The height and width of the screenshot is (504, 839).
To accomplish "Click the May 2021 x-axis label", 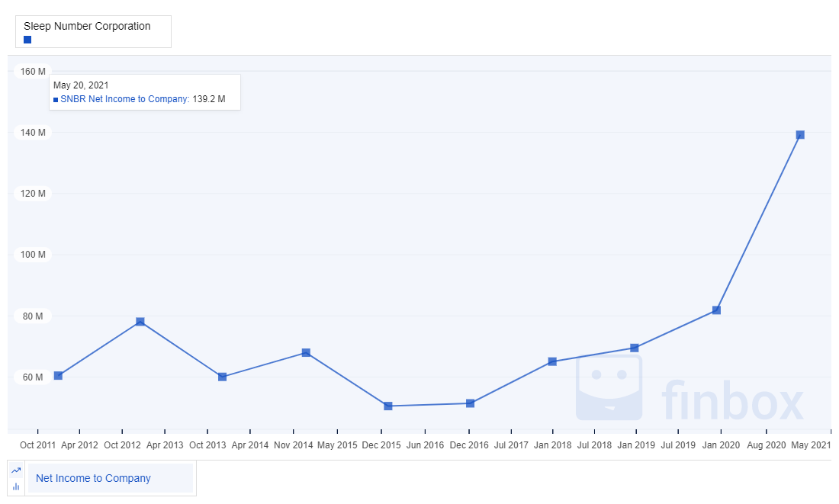I will [x=812, y=445].
